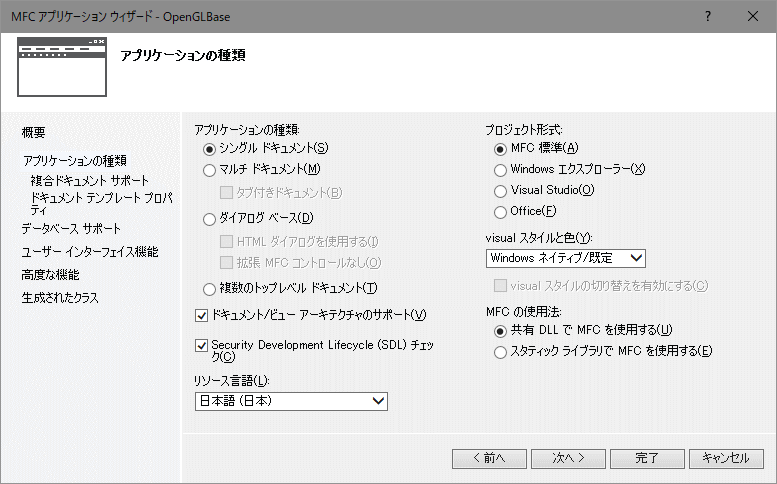Open アプリケーションの種類 page in sidebar

[75, 161]
